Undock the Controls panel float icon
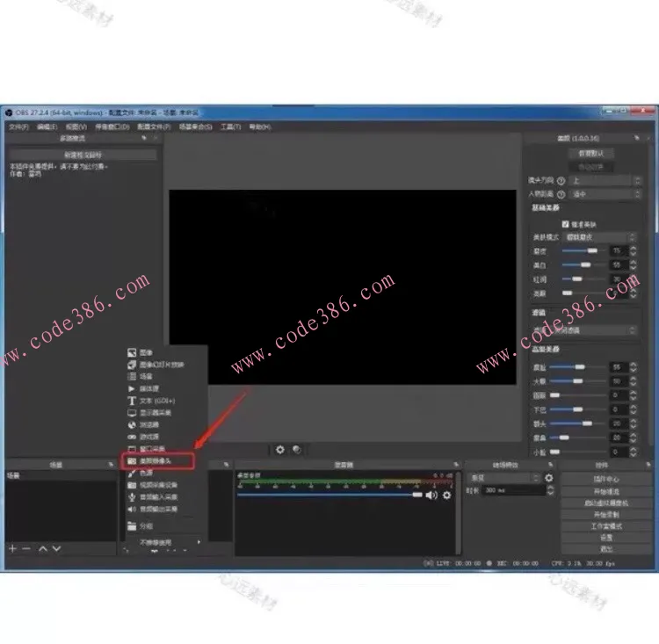This screenshot has width=659, height=644. click(648, 465)
